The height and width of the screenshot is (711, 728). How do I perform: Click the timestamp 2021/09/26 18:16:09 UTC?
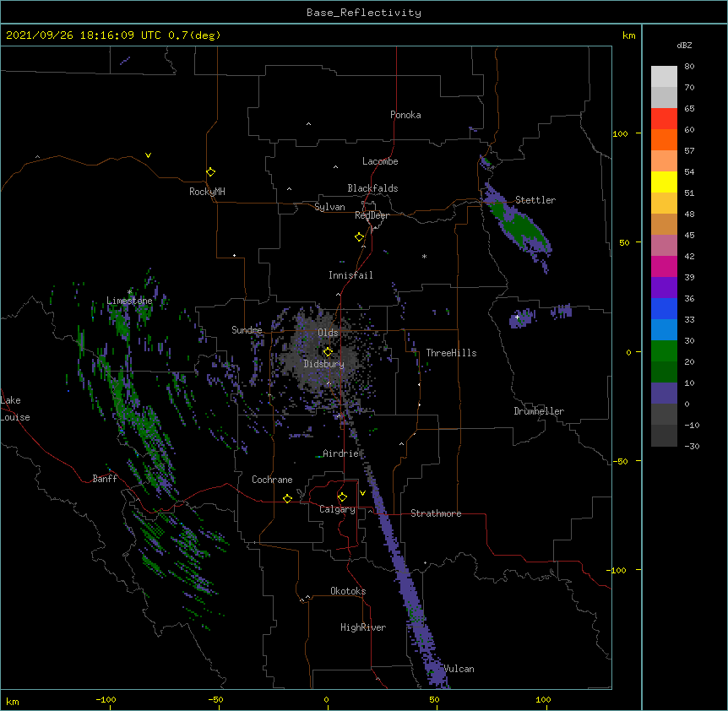tap(84, 35)
